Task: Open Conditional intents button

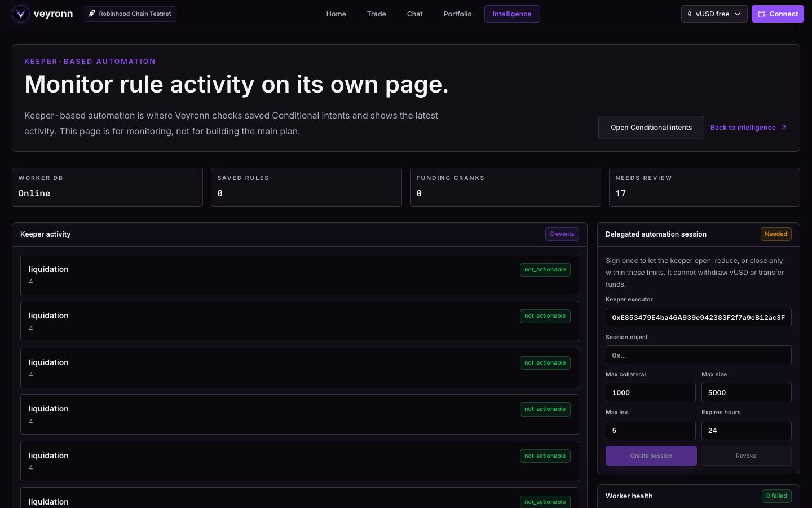Action: pos(651,128)
